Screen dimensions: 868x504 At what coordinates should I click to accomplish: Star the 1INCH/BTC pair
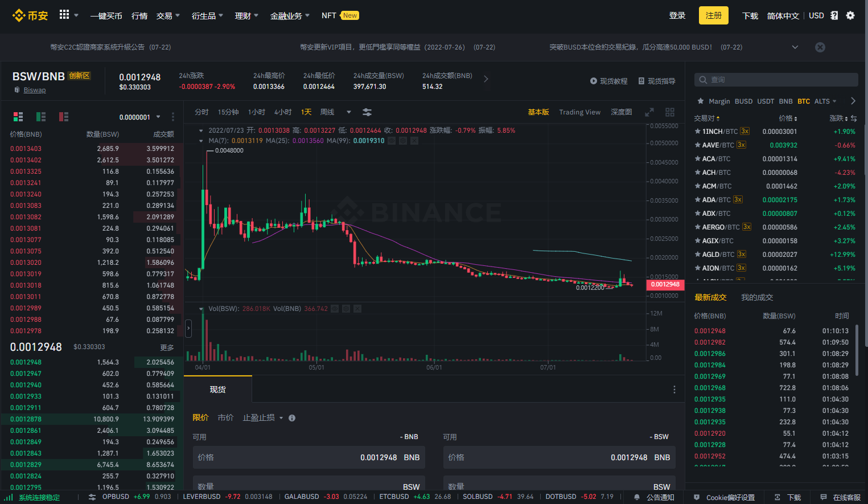click(x=697, y=132)
